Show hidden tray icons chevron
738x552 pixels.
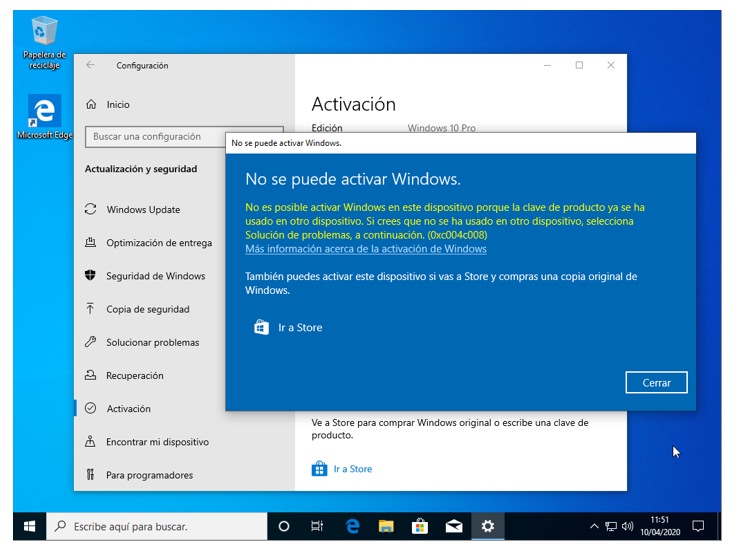click(594, 526)
